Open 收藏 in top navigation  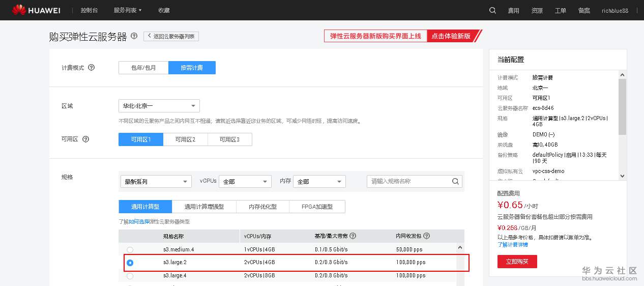pyautogui.click(x=164, y=10)
